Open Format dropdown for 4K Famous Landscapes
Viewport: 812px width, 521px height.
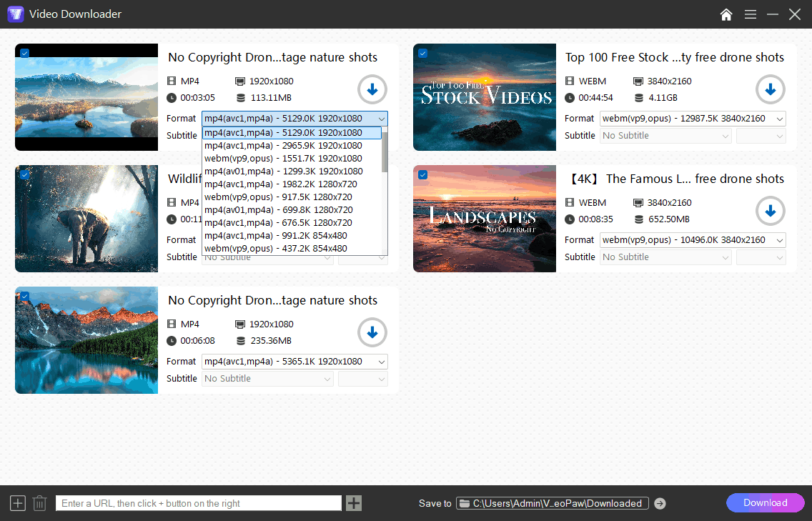pyautogui.click(x=693, y=240)
